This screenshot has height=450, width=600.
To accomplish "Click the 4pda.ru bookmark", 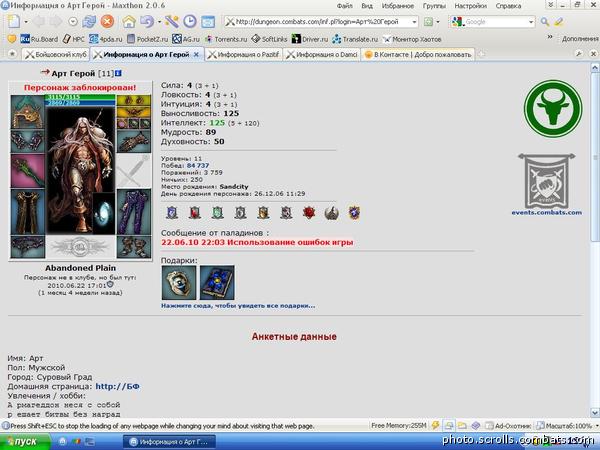I will [x=106, y=39].
